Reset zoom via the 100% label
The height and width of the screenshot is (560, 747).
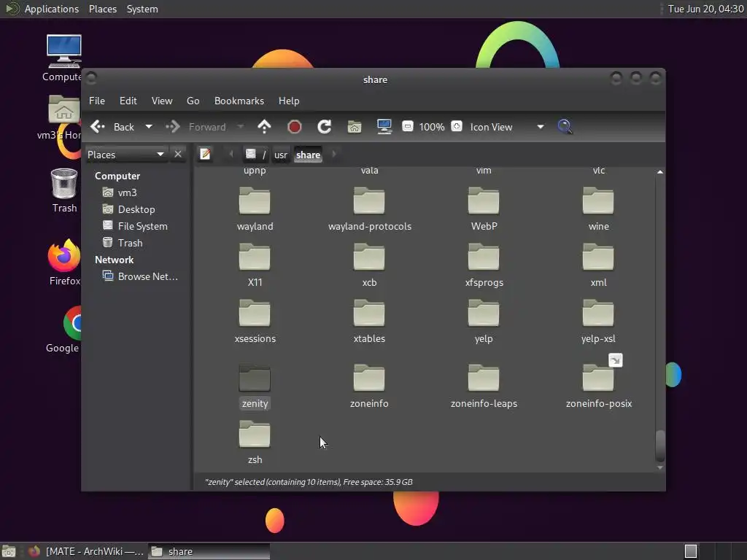tap(432, 127)
